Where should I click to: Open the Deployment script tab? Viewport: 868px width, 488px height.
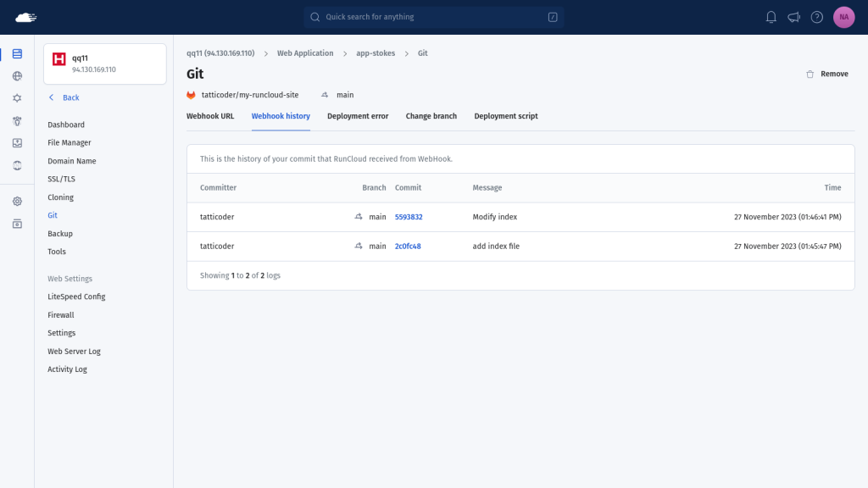click(x=506, y=116)
